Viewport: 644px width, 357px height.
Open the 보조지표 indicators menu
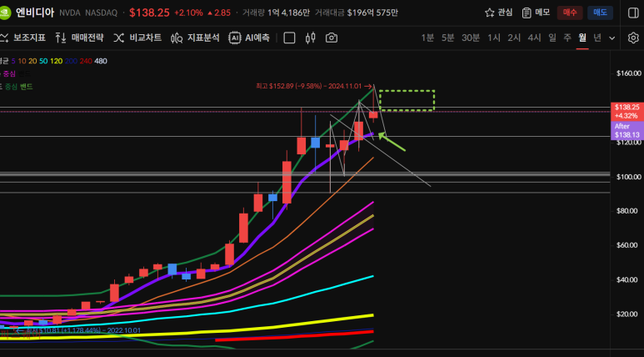[x=22, y=38]
